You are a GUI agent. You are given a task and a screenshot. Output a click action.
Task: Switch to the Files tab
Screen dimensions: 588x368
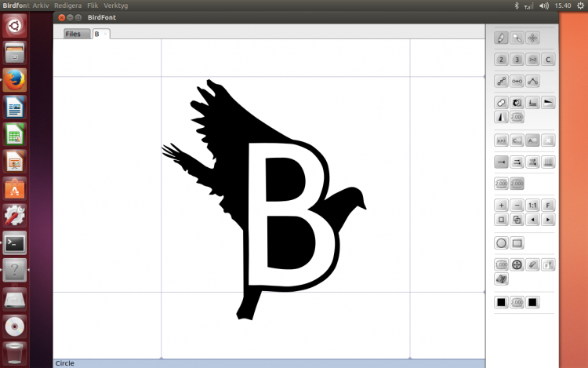[x=77, y=34]
